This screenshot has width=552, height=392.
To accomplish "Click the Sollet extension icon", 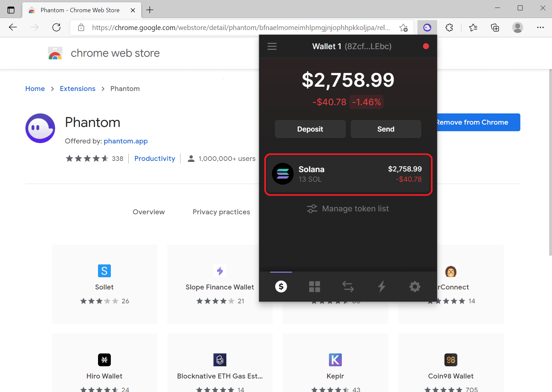I will point(104,271).
